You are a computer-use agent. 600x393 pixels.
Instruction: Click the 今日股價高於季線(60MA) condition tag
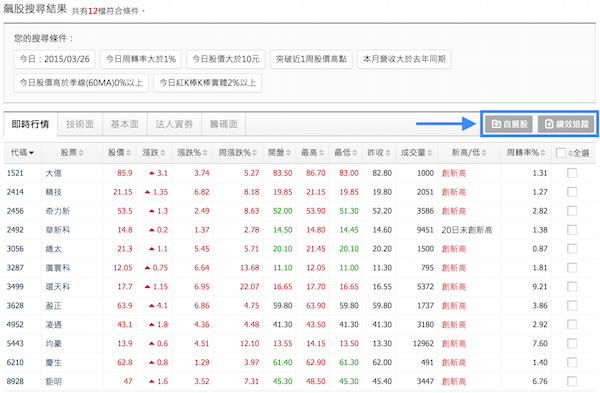tap(81, 83)
